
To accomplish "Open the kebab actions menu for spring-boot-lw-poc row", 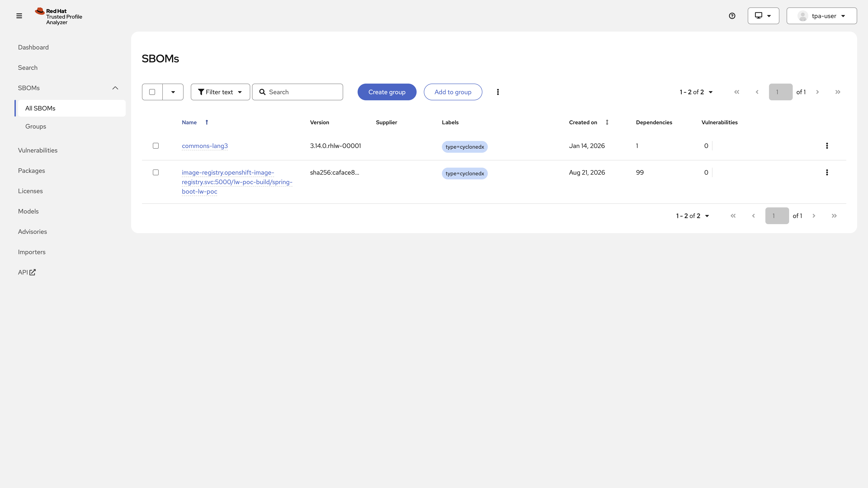I will click(827, 172).
